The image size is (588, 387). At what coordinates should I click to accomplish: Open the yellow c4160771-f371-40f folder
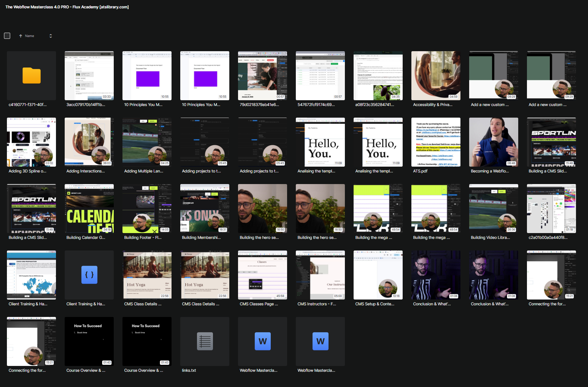pyautogui.click(x=31, y=76)
